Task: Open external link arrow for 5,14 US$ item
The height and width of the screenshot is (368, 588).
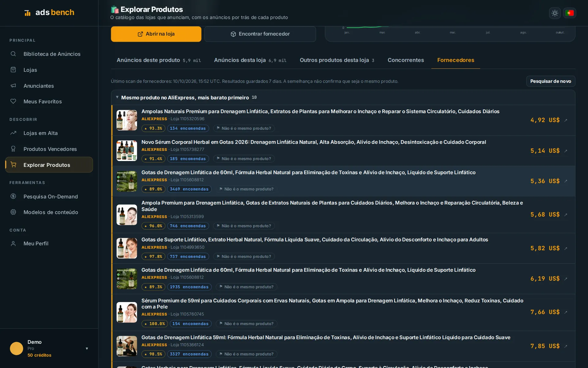Action: (x=566, y=151)
